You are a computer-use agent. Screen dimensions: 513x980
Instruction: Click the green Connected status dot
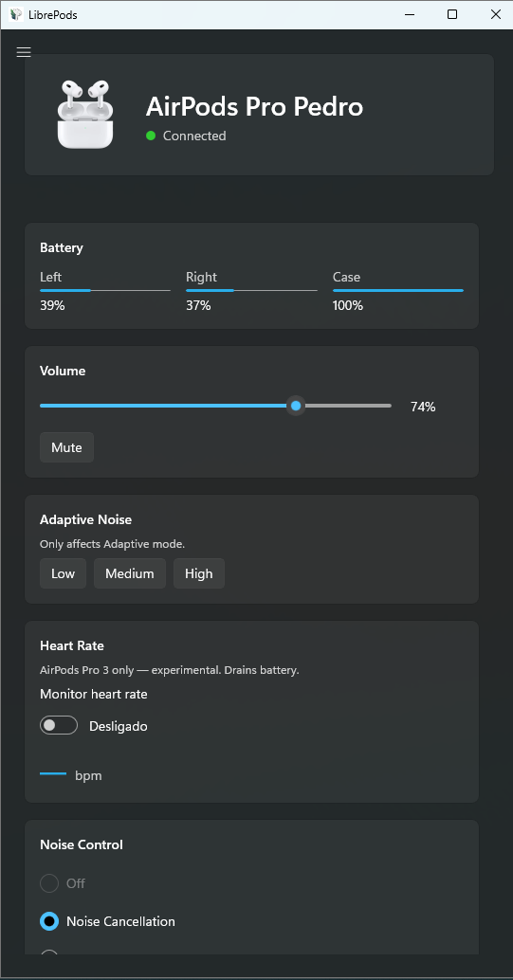pos(151,136)
